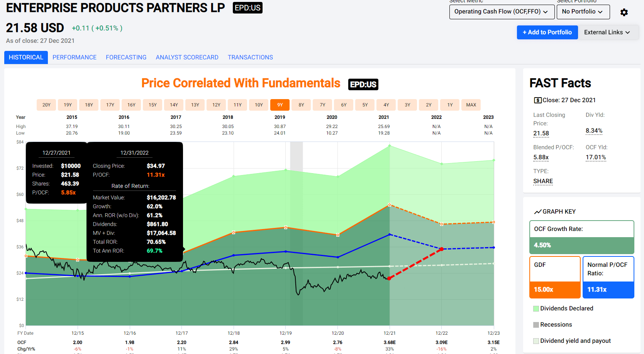
Task: Click the EPD:US ticker badge in header
Action: pos(247,8)
